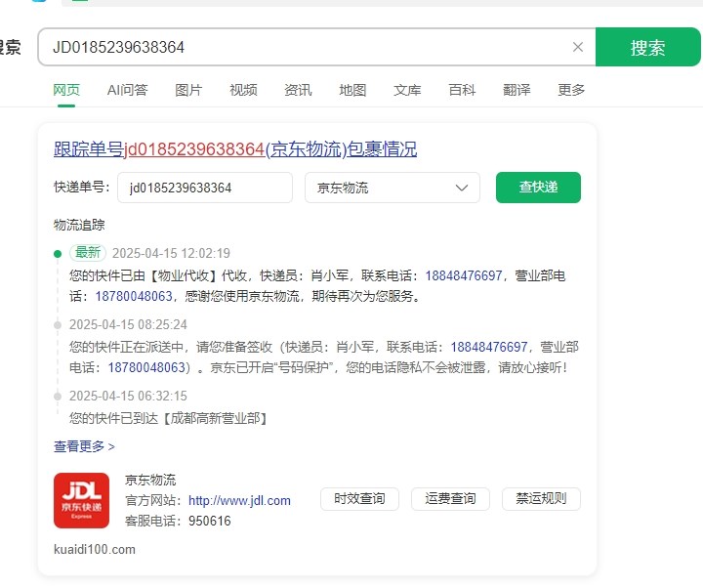
Task: Click the 时效查询 button
Action: pyautogui.click(x=359, y=499)
